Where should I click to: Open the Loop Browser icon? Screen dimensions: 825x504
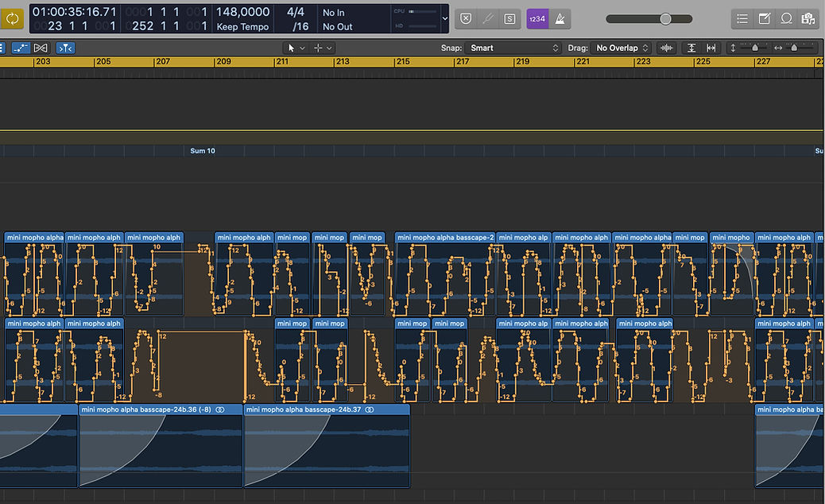(786, 19)
